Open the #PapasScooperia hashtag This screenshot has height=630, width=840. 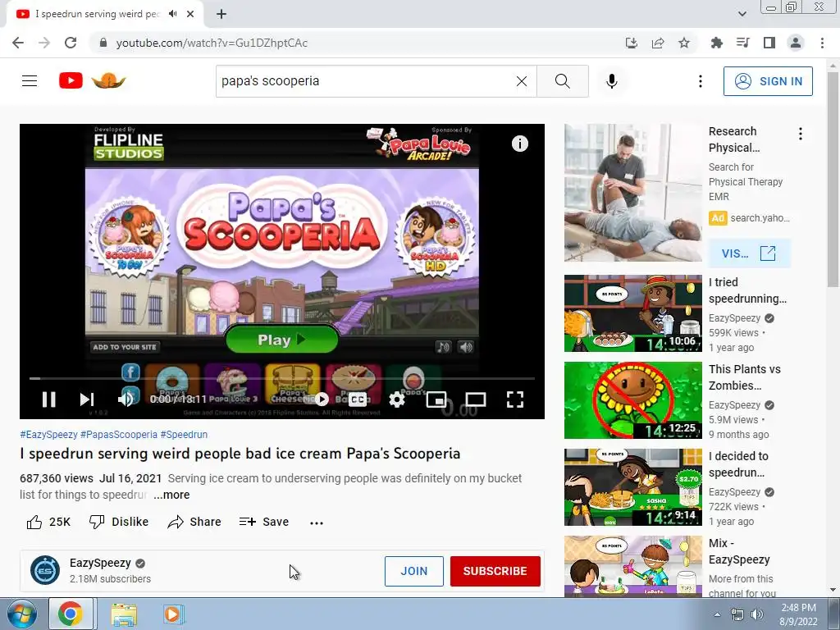pos(119,435)
